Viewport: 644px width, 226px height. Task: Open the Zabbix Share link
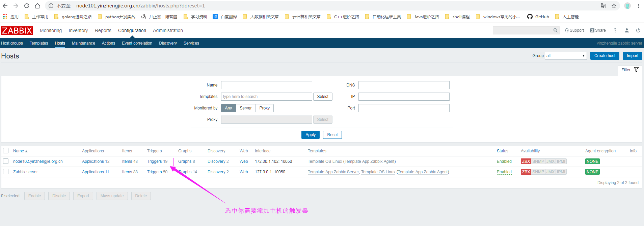point(598,30)
